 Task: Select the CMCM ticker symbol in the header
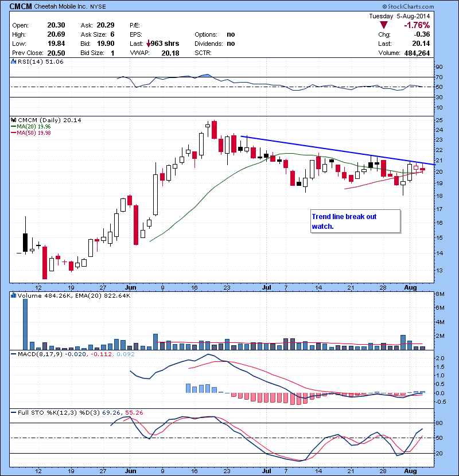[x=21, y=6]
